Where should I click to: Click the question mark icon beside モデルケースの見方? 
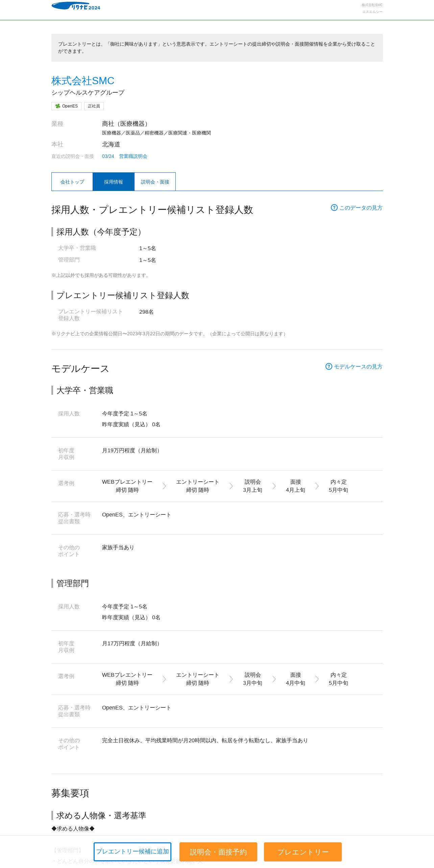329,366
